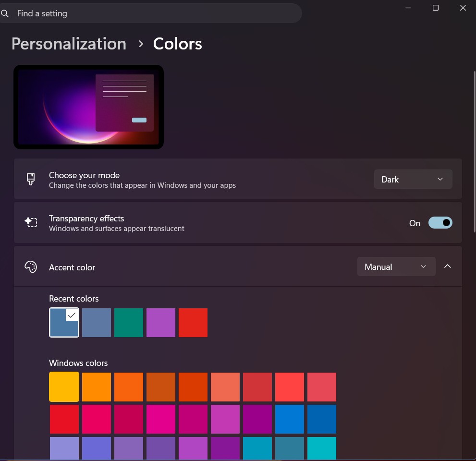Select the light lavender swatch starting third row
The image size is (476, 461).
pyautogui.click(x=64, y=448)
